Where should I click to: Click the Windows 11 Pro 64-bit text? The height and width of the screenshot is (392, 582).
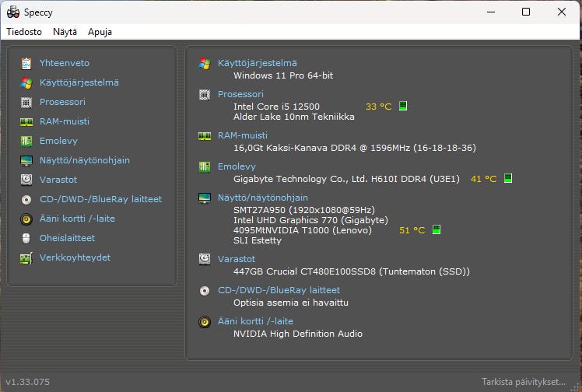click(x=283, y=75)
